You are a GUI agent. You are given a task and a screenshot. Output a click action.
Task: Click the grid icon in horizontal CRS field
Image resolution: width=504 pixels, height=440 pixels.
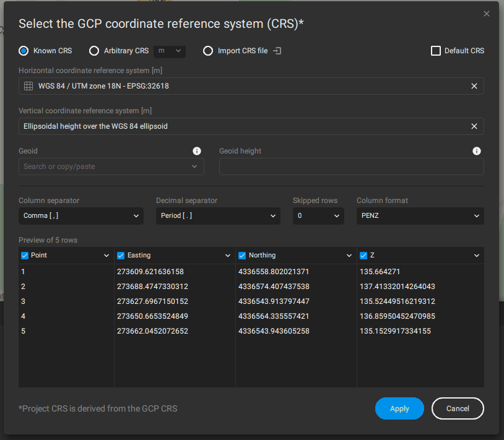[x=28, y=86]
